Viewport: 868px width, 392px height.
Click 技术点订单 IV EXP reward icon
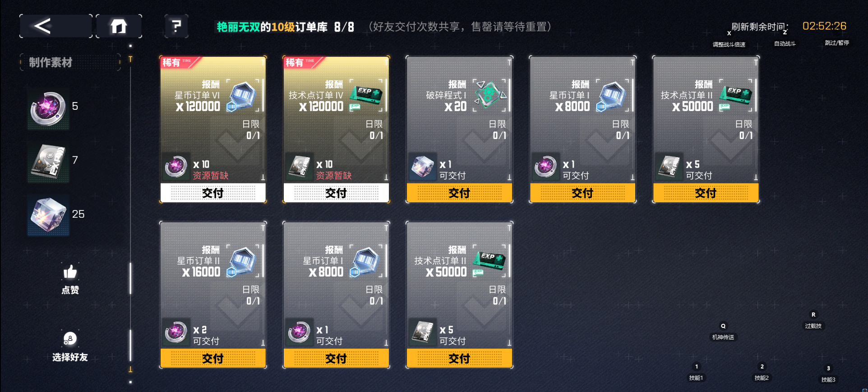pyautogui.click(x=367, y=96)
